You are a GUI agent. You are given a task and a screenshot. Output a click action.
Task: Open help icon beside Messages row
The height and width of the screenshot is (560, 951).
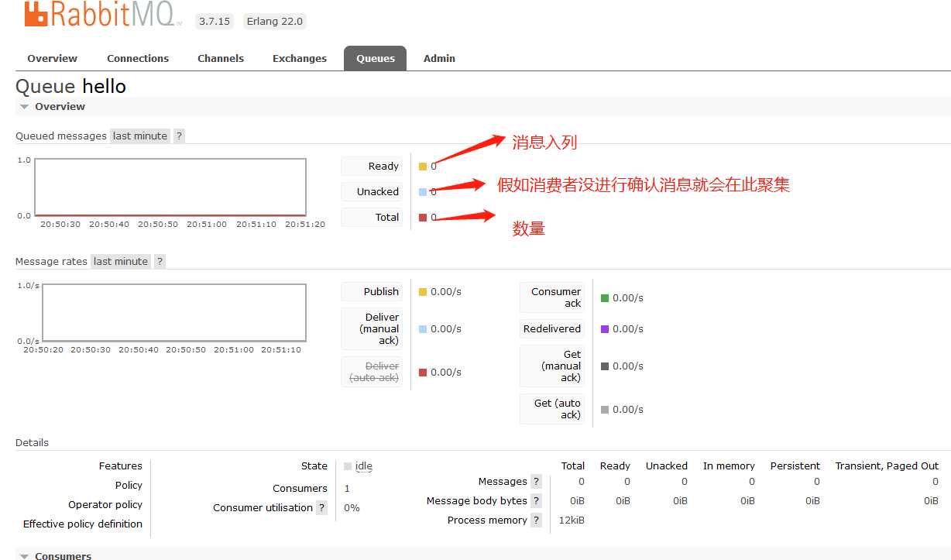(536, 481)
